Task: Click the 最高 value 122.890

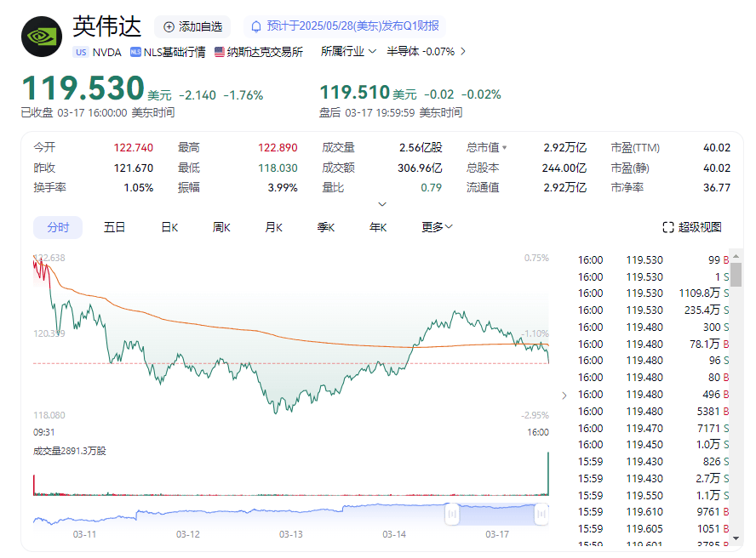Action: coord(278,148)
